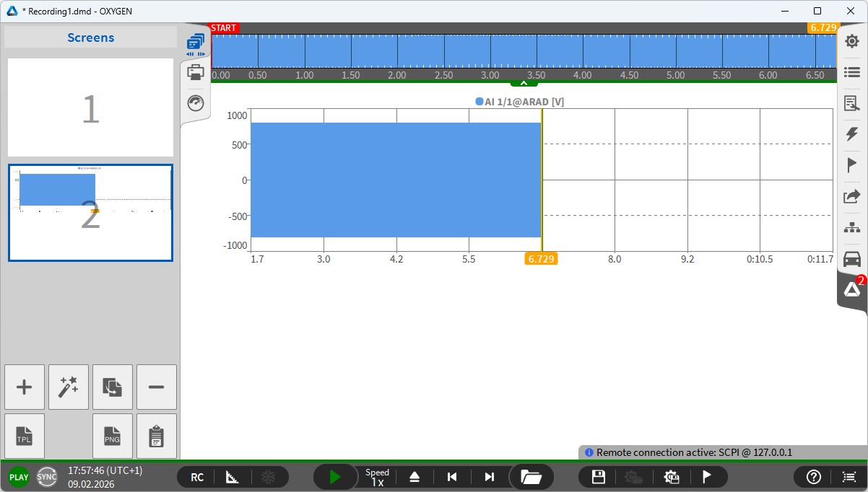Add a new screen with plus button
The width and height of the screenshot is (868, 492).
(x=25, y=387)
